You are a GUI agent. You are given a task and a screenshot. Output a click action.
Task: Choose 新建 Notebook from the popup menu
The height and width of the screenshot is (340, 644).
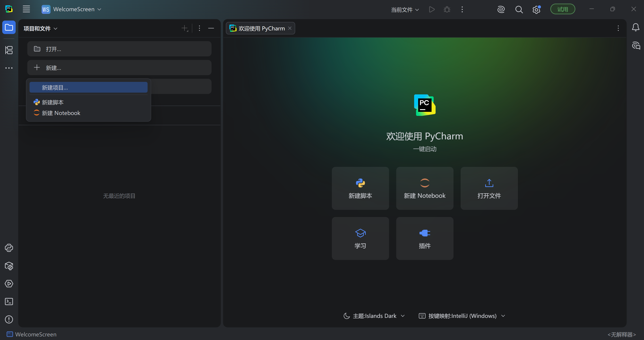tap(89, 113)
